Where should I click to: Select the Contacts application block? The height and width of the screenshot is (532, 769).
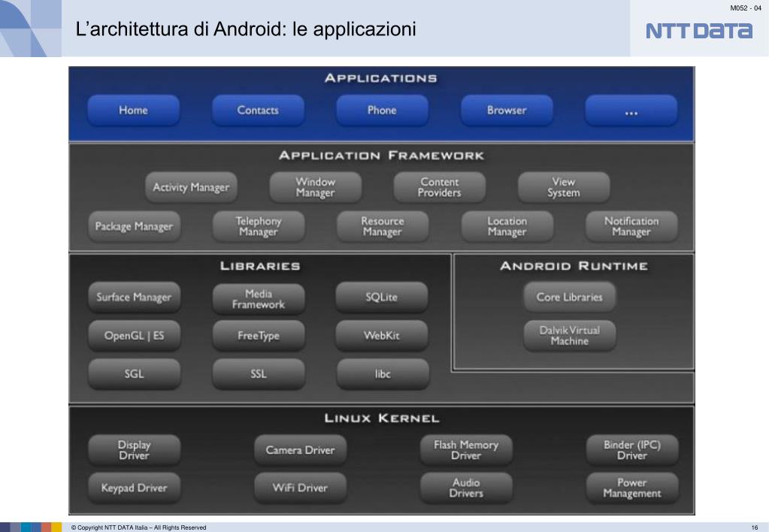(258, 110)
